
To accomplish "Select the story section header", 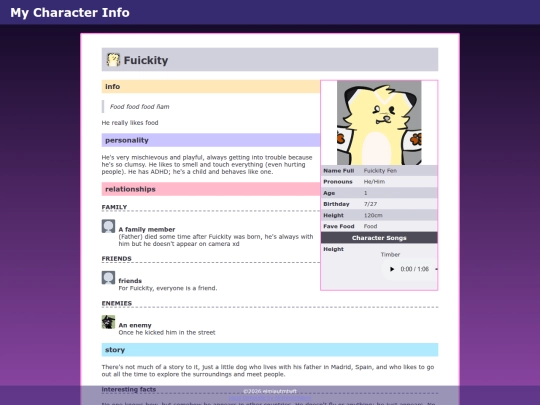I will click(x=270, y=350).
